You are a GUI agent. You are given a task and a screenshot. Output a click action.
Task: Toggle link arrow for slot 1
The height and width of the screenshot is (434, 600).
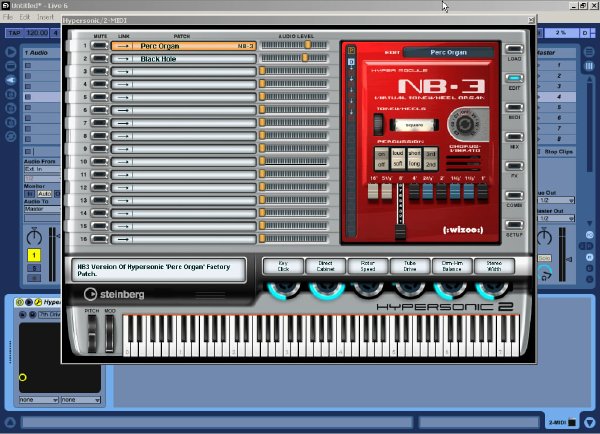click(123, 46)
